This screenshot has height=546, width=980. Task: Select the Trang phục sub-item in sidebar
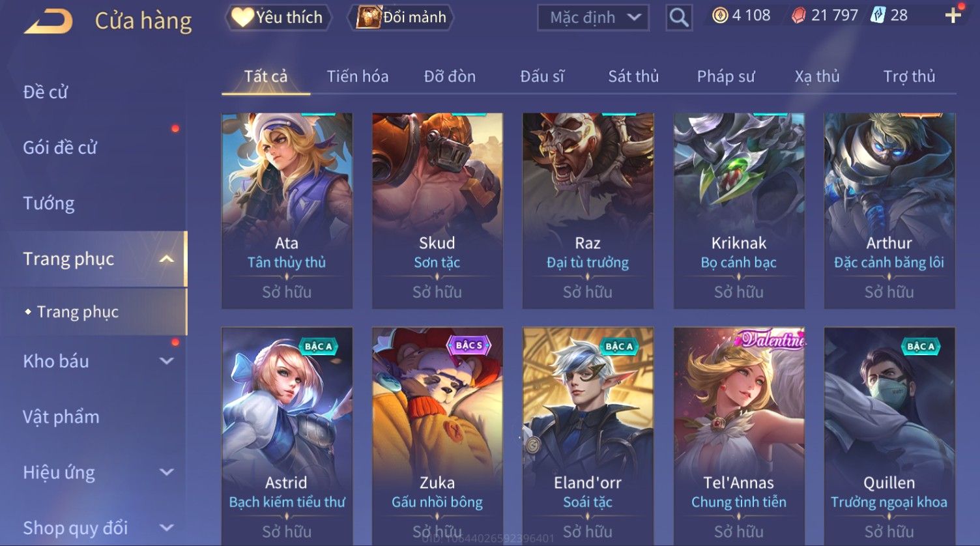[x=78, y=312]
